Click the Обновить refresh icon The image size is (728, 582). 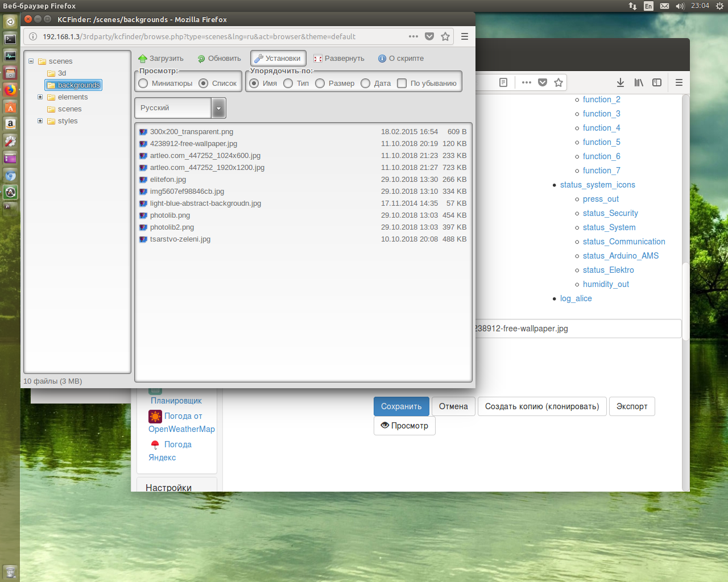[x=201, y=59]
